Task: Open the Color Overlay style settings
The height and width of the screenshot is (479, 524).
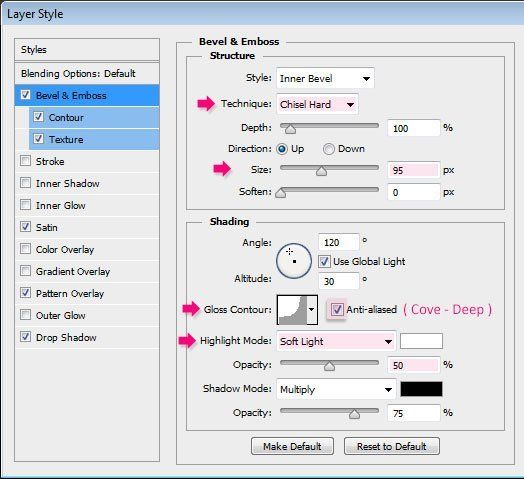Action: [x=87, y=249]
